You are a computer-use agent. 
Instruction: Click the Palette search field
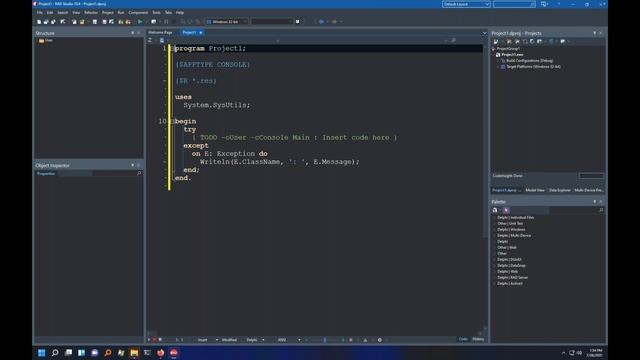tap(576, 210)
